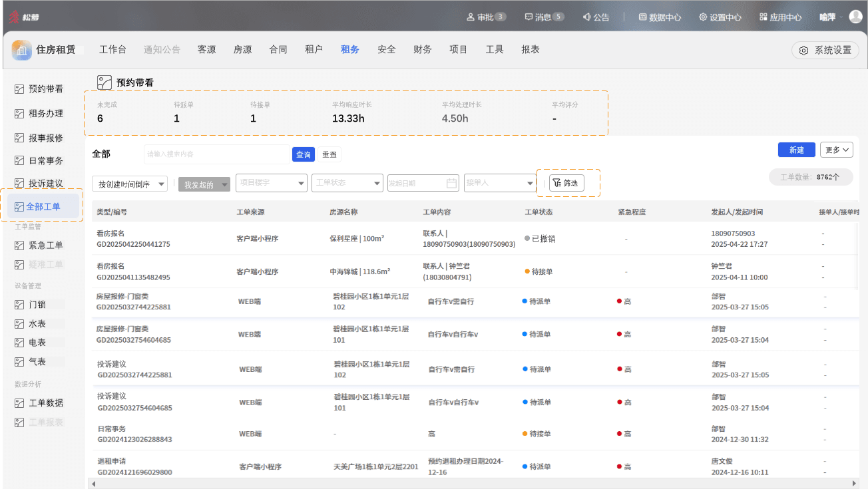Click the 公告 announcement speaker icon
The width and height of the screenshot is (868, 489).
[587, 17]
